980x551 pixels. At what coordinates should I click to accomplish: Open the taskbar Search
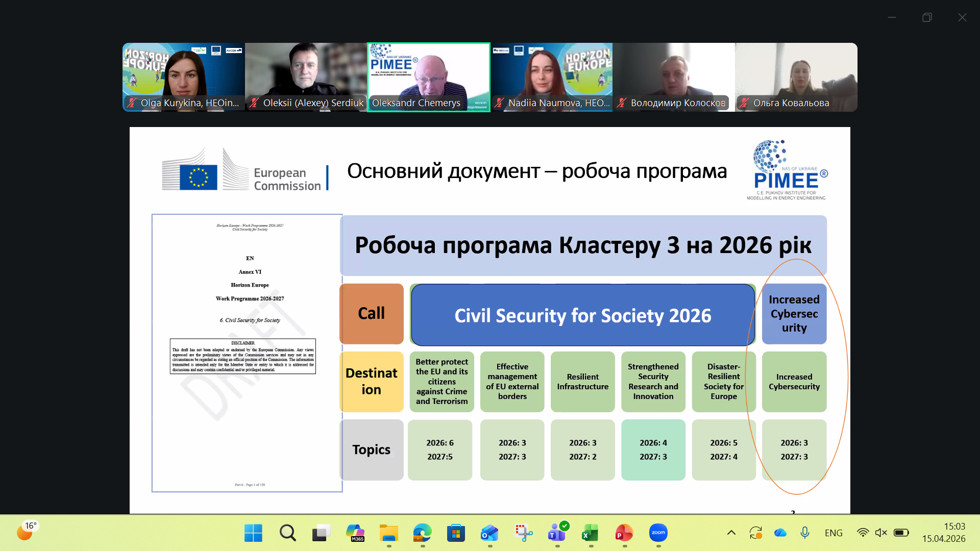point(287,533)
